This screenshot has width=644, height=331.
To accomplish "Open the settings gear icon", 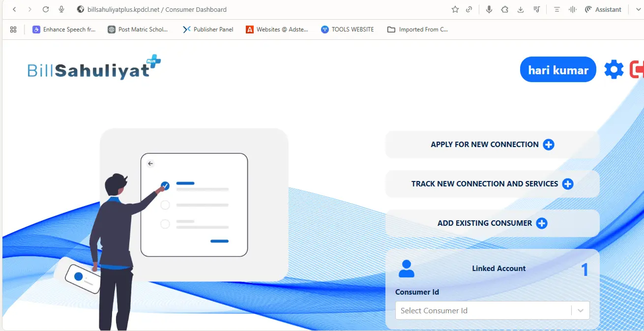I will (614, 70).
